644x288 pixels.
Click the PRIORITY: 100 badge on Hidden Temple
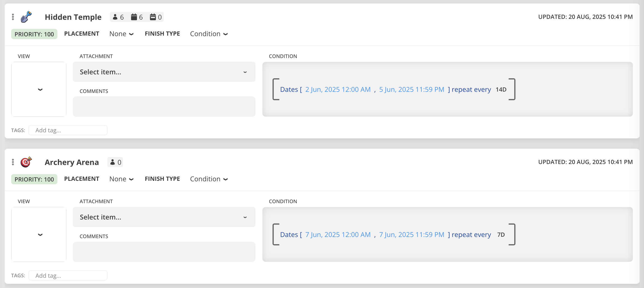(x=34, y=34)
